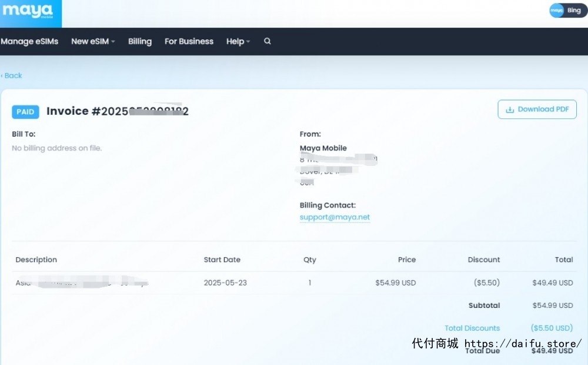Viewport: 588px width, 365px height.
Task: Select the row total $49.49 USD
Action: click(x=553, y=283)
